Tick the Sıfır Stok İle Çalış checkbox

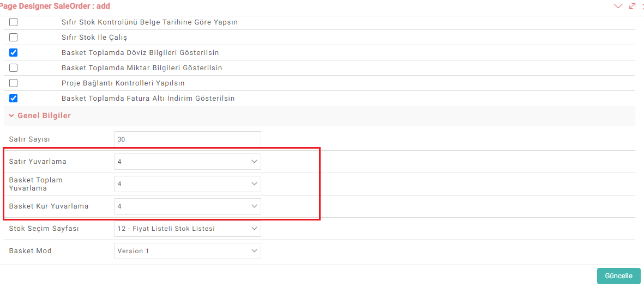[14, 38]
